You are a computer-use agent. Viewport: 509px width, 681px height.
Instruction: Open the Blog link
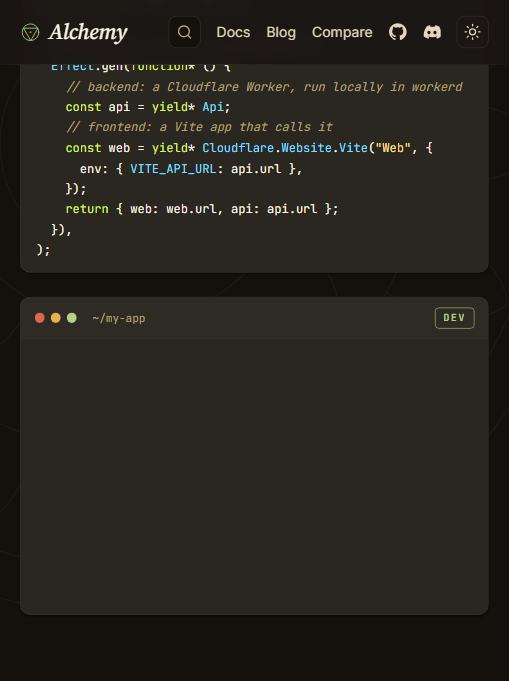click(281, 32)
